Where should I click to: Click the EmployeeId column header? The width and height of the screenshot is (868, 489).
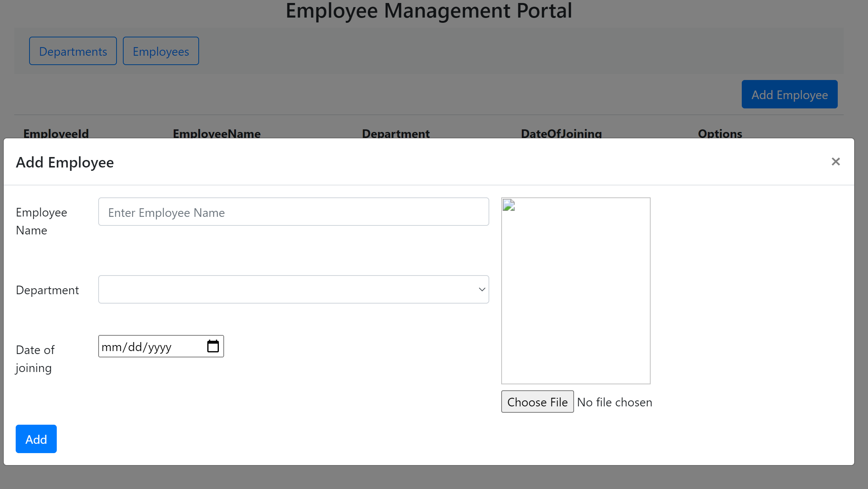56,133
